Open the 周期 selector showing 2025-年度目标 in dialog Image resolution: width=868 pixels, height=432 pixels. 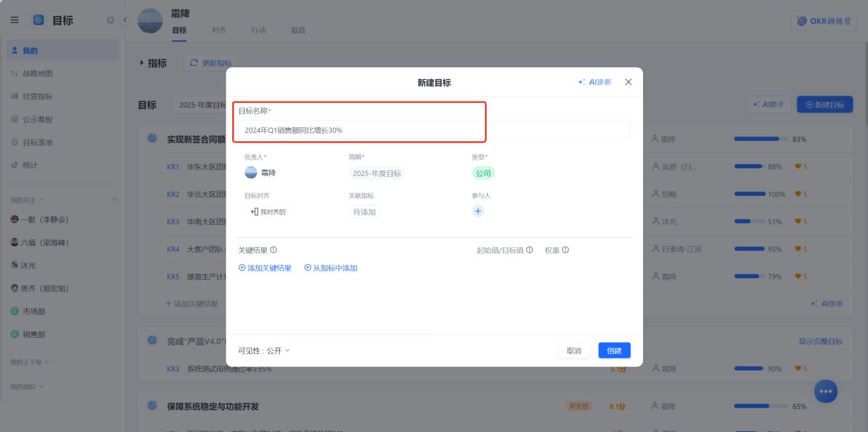pos(377,173)
